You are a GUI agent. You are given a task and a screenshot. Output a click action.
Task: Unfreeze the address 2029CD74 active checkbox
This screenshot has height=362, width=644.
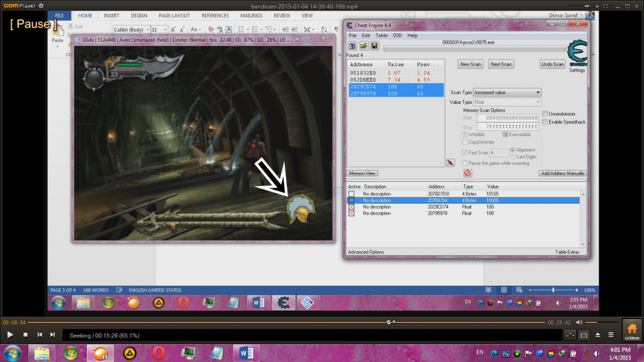(352, 207)
